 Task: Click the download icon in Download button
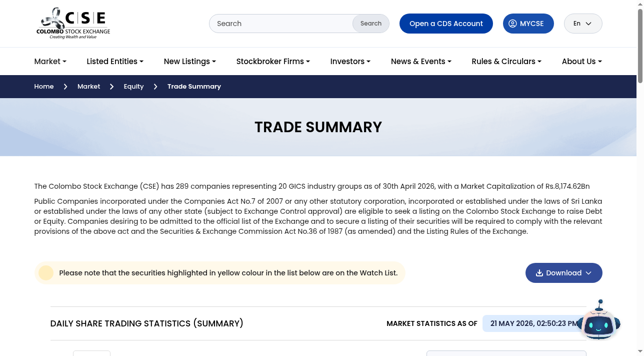click(x=539, y=273)
